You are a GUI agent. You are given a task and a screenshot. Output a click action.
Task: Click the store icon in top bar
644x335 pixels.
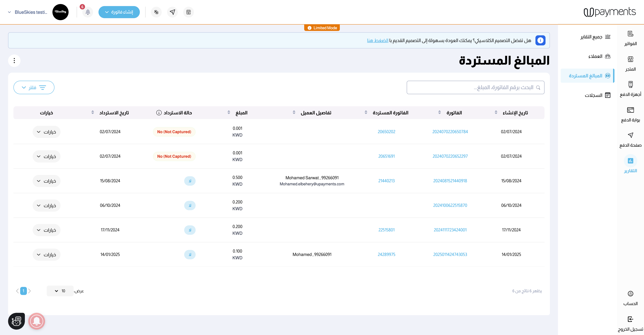point(189,12)
